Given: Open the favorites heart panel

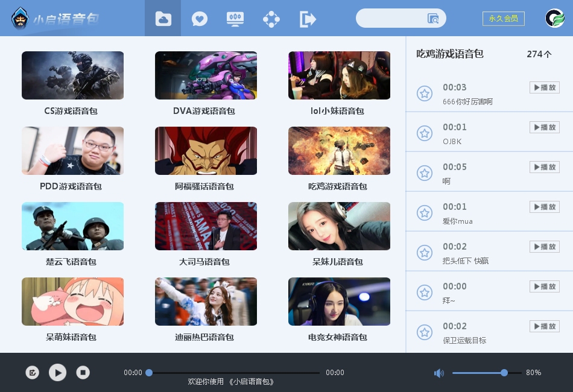Looking at the screenshot, I should [199, 18].
